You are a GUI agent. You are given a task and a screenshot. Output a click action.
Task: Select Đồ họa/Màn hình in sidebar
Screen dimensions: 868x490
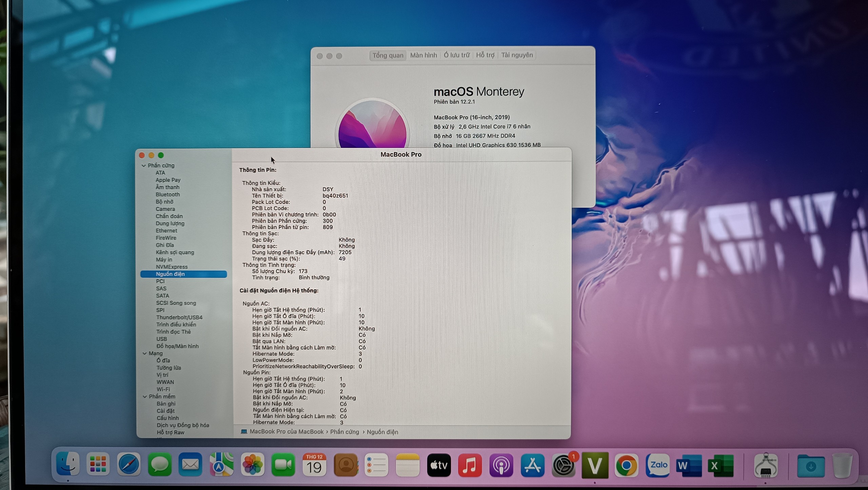pyautogui.click(x=177, y=346)
